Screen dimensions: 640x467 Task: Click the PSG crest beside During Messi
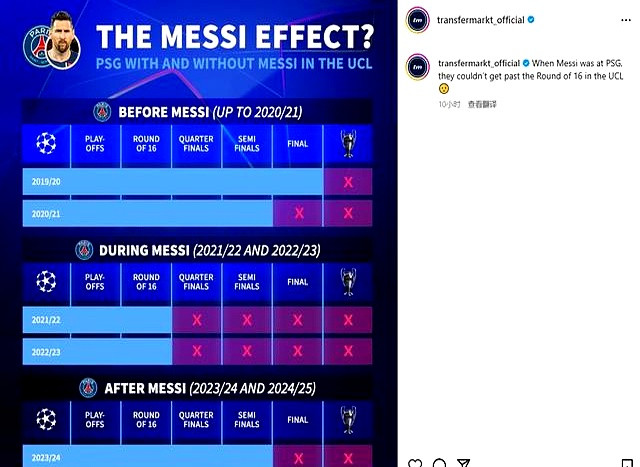(84, 250)
